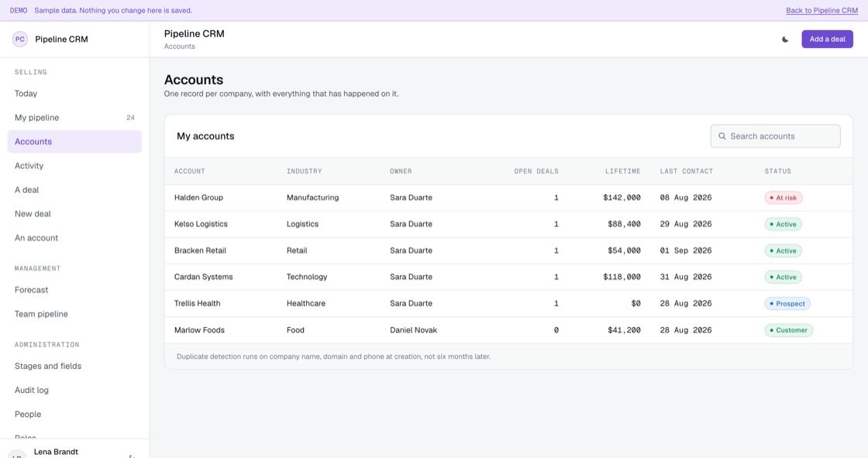Click the $54,000 lifetime value
This screenshot has height=458, width=868.
coord(624,251)
